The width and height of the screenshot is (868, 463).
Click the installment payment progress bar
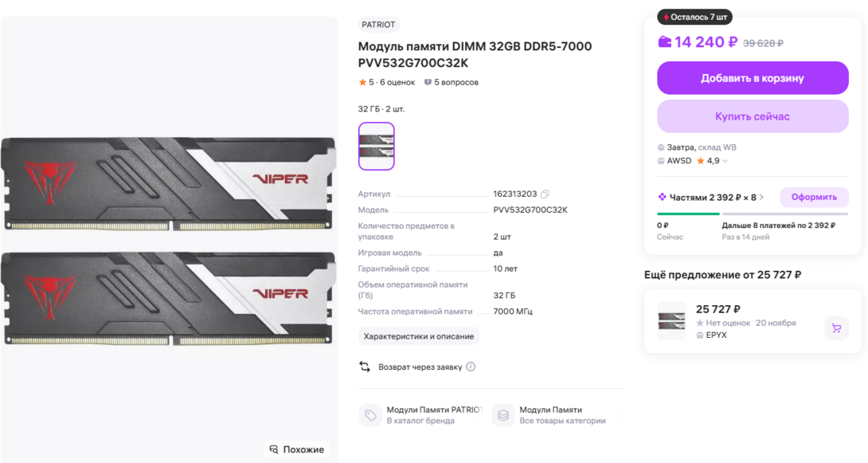tap(752, 214)
